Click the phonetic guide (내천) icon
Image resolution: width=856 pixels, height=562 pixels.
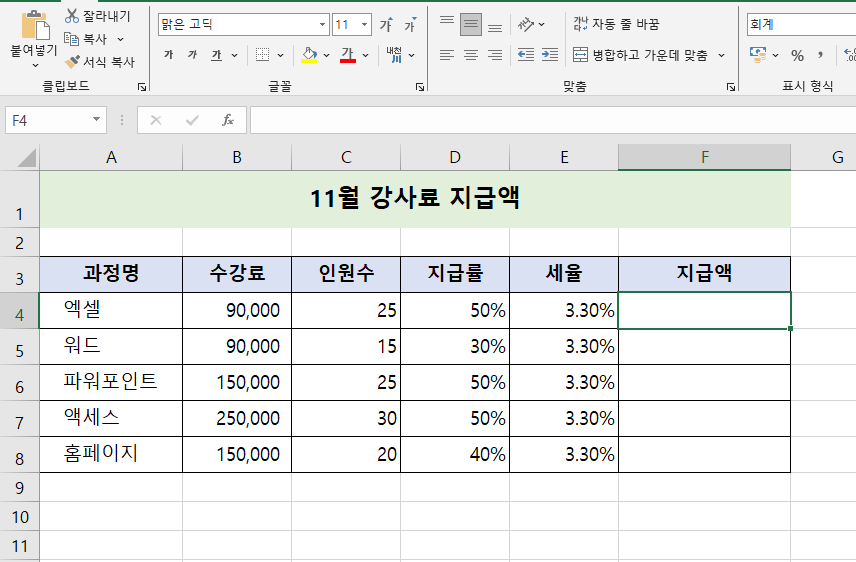(x=394, y=55)
